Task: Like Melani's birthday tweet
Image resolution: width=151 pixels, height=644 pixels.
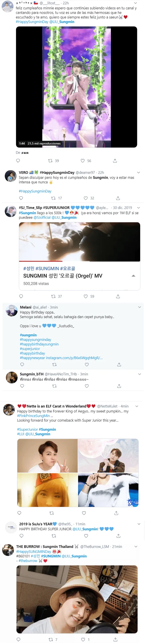Action: coord(87,365)
